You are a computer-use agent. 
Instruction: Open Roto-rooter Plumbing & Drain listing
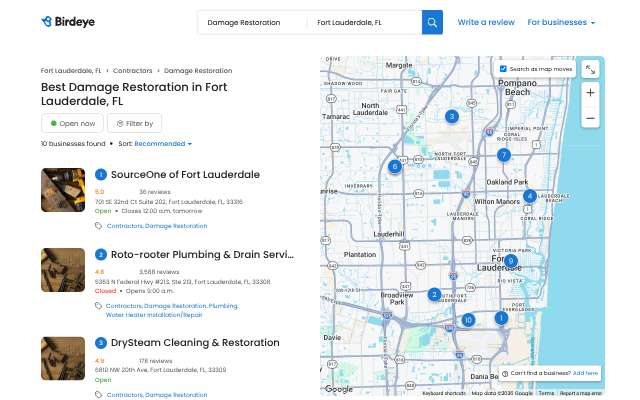click(x=202, y=255)
